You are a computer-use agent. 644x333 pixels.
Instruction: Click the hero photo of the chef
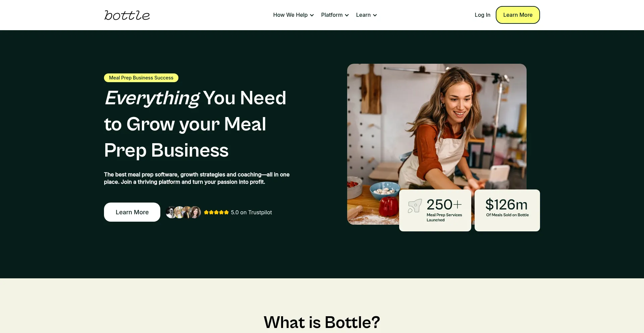coord(437,127)
